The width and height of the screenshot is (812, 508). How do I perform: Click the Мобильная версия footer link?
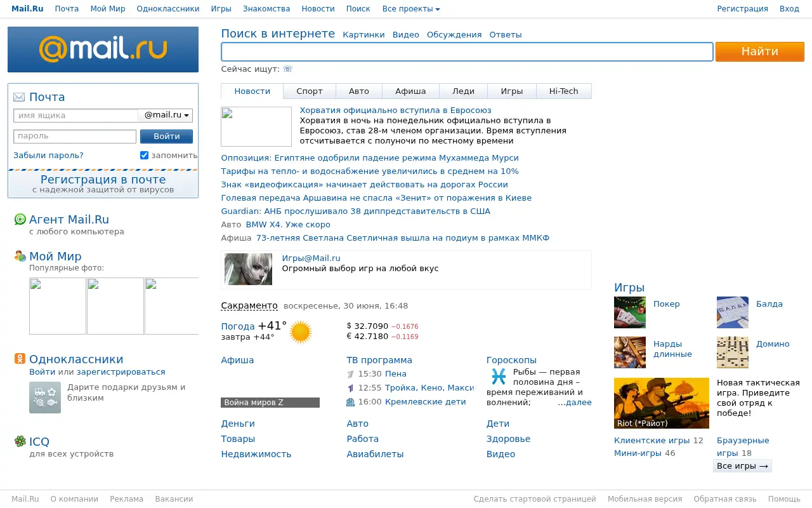pyautogui.click(x=645, y=499)
